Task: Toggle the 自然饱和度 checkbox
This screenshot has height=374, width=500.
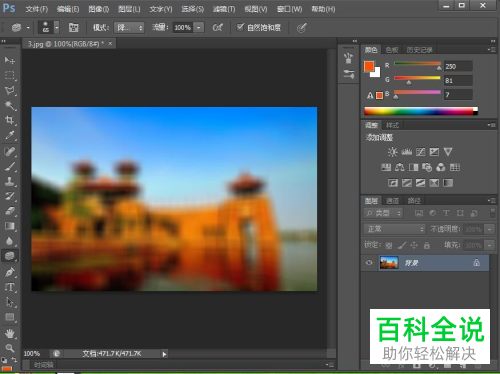Action: [240, 27]
